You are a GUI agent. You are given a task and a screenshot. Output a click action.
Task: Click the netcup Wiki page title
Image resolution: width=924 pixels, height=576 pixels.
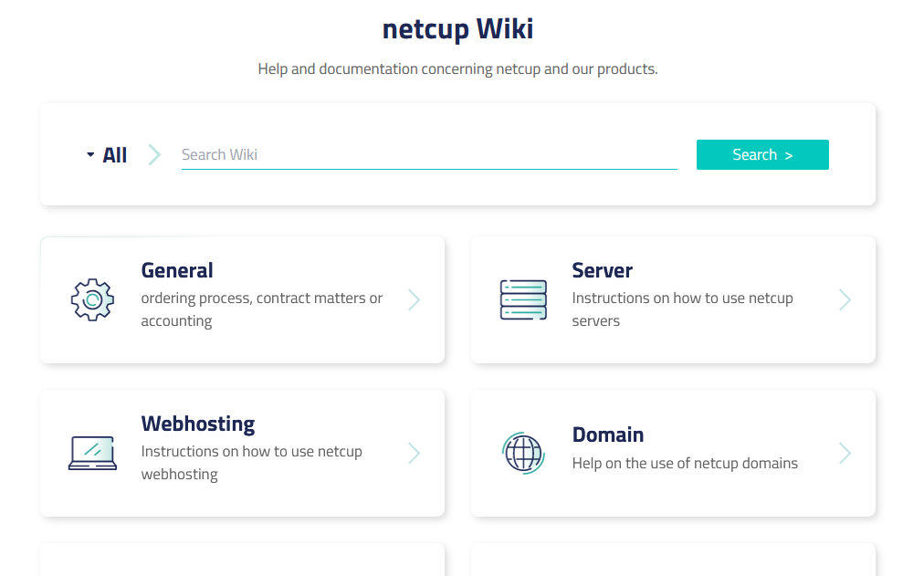[458, 28]
